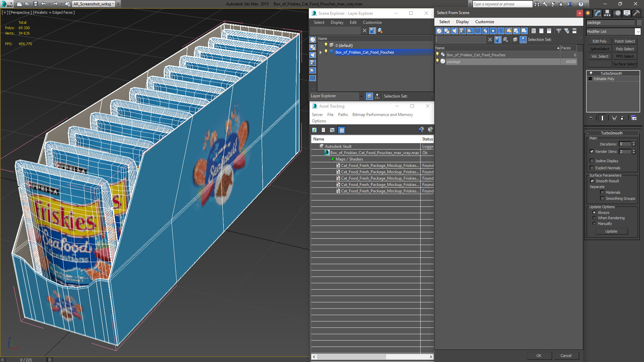Click the Poly Select modifier button
Viewport: 644px width, 362px height.
(625, 49)
